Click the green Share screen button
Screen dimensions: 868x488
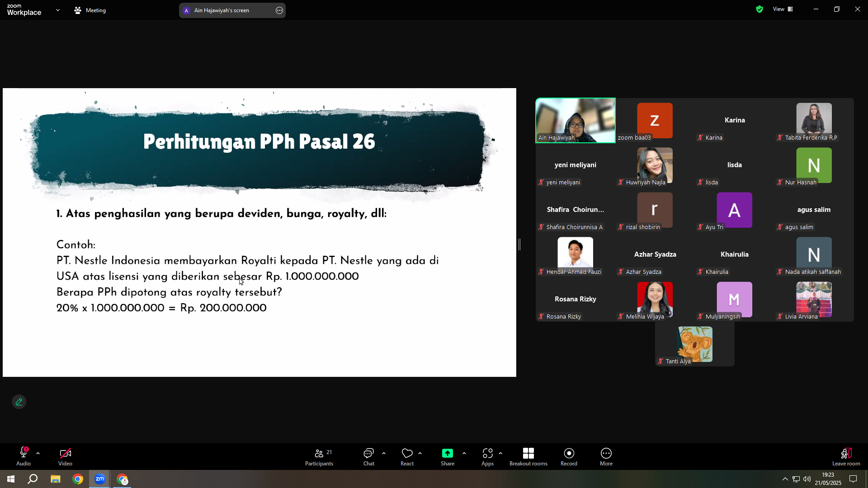click(x=448, y=457)
